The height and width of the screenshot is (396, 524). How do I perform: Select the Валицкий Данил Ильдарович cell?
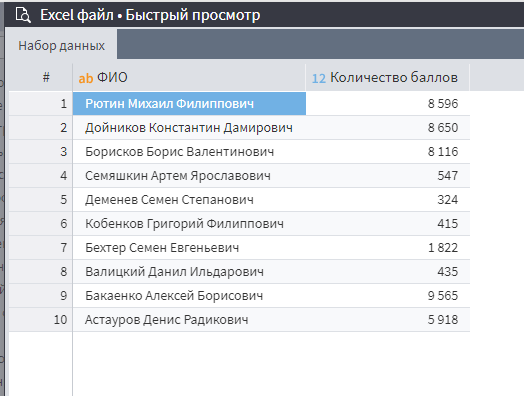pos(189,272)
